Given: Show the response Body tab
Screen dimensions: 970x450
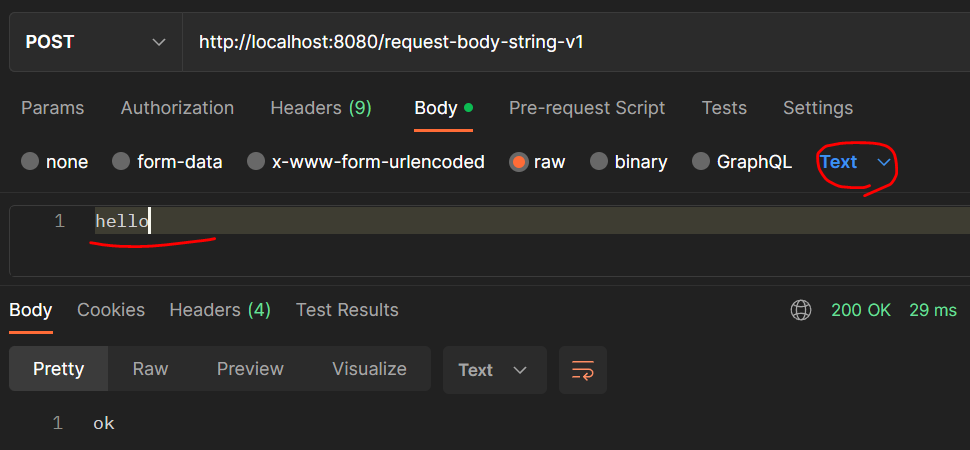Looking at the screenshot, I should point(31,310).
